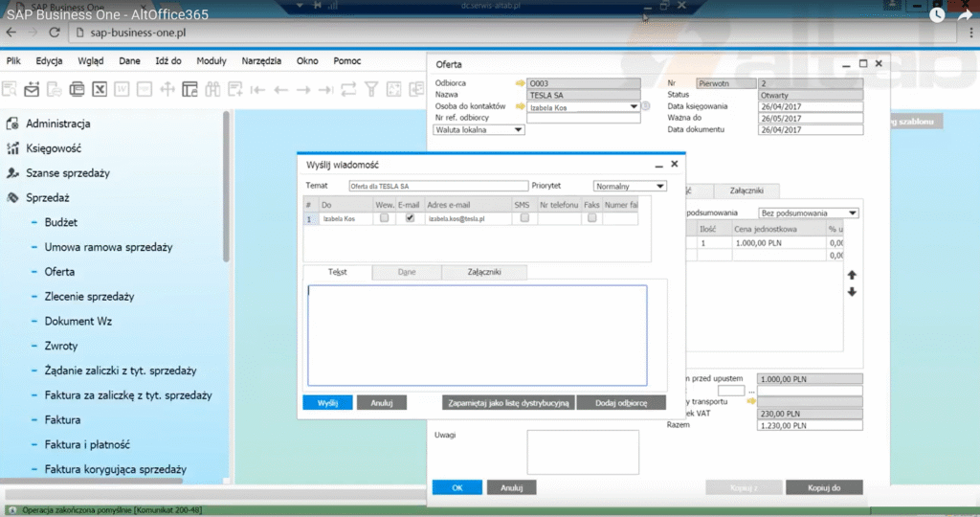The image size is (980, 517).
Task: Open the Załączniki tab in Oferta window
Action: [746, 191]
